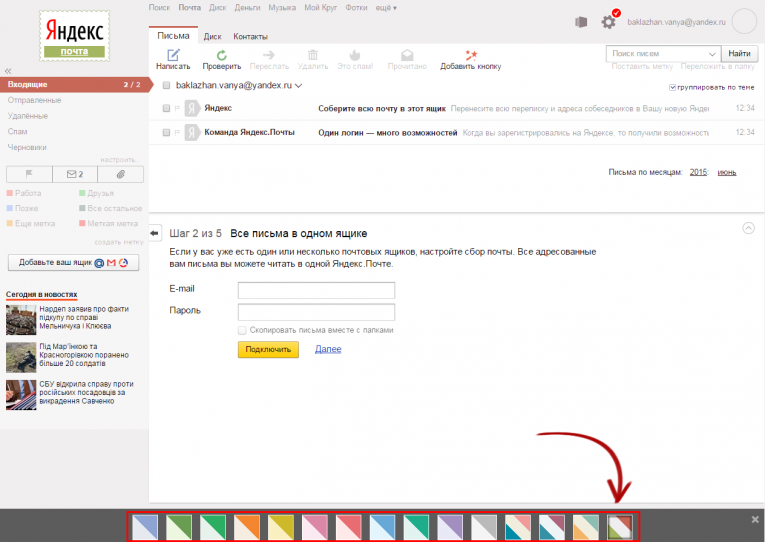Click the Это спам! flame icon
Image resolution: width=765 pixels, height=542 pixels.
tap(355, 55)
